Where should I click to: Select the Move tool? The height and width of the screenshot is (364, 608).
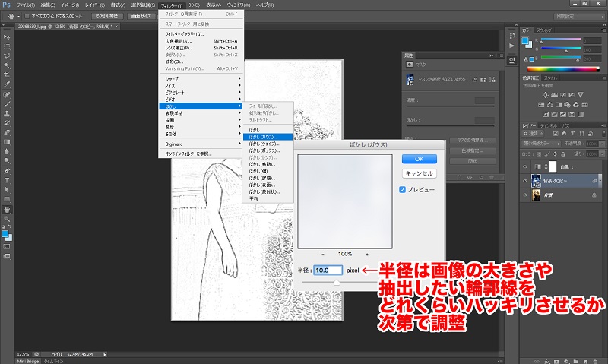click(7, 36)
